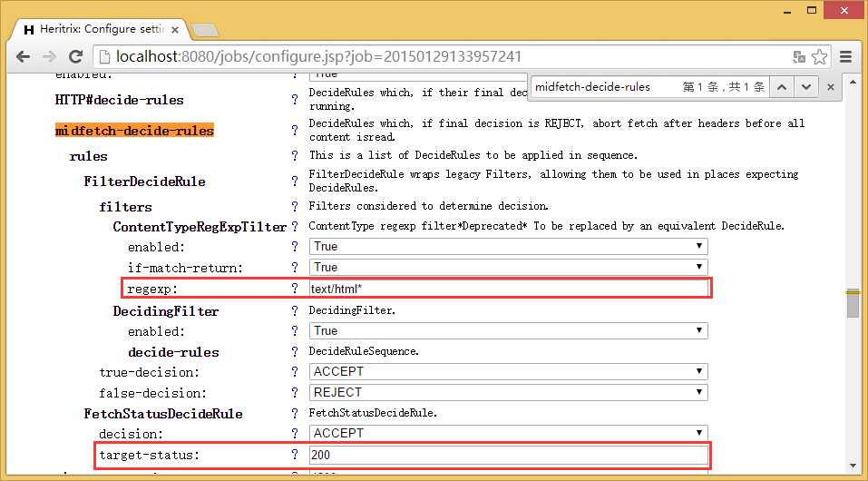Go back to the previous page
Image resolution: width=868 pixels, height=481 pixels.
pyautogui.click(x=23, y=56)
